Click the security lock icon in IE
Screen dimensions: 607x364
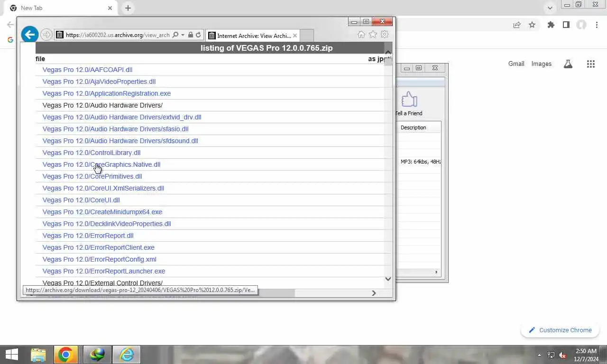coord(191,35)
